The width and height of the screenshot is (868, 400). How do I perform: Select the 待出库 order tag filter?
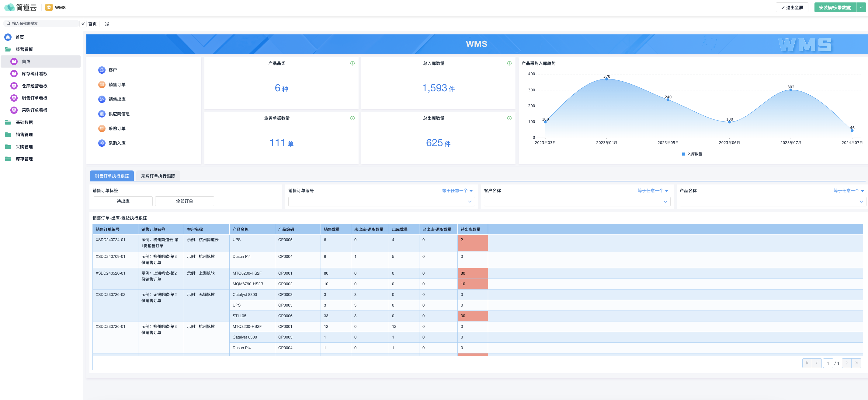[123, 201]
